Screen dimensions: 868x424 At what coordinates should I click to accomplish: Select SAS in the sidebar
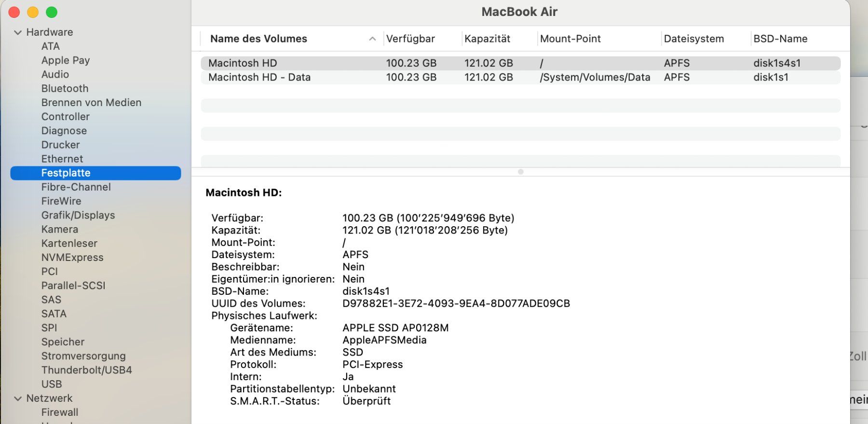point(51,300)
